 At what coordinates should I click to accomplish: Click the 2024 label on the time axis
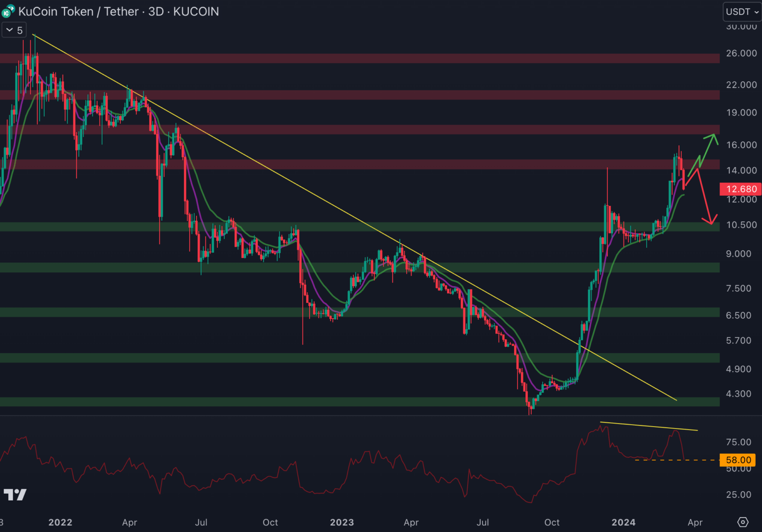(x=623, y=522)
